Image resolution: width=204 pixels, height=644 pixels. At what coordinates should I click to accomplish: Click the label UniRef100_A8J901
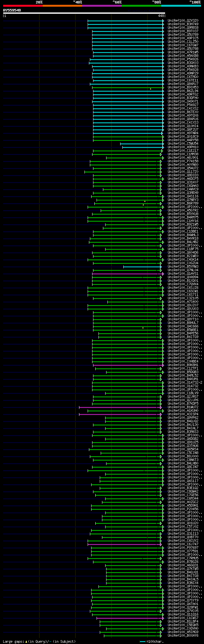pos(183,158)
